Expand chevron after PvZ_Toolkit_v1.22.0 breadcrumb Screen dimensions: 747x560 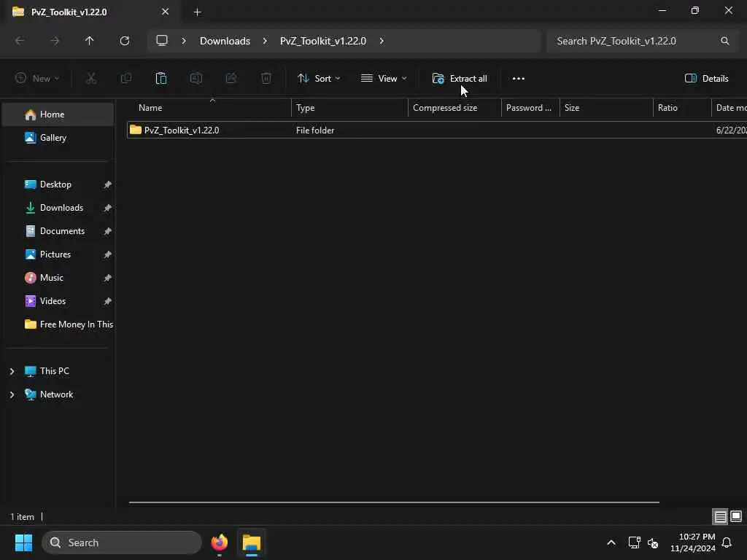[382, 41]
